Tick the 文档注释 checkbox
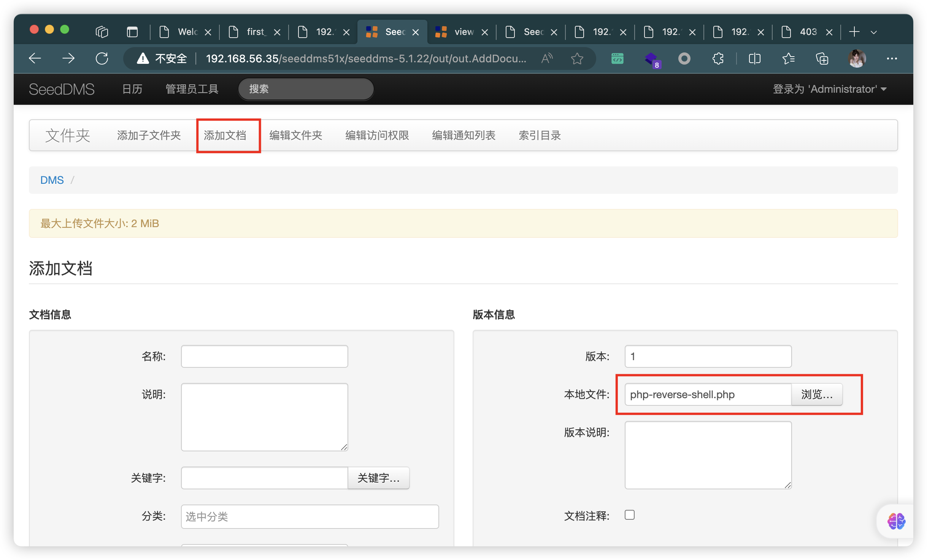The height and width of the screenshot is (560, 927). [629, 515]
